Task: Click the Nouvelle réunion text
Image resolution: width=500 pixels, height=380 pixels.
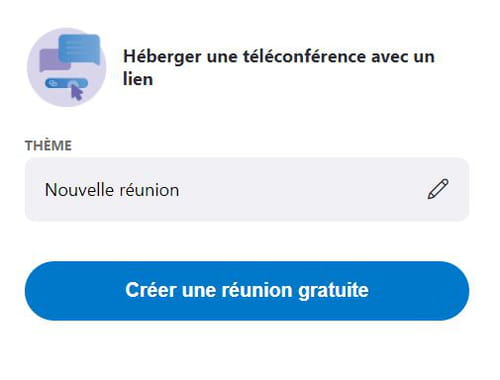Action: click(x=112, y=190)
